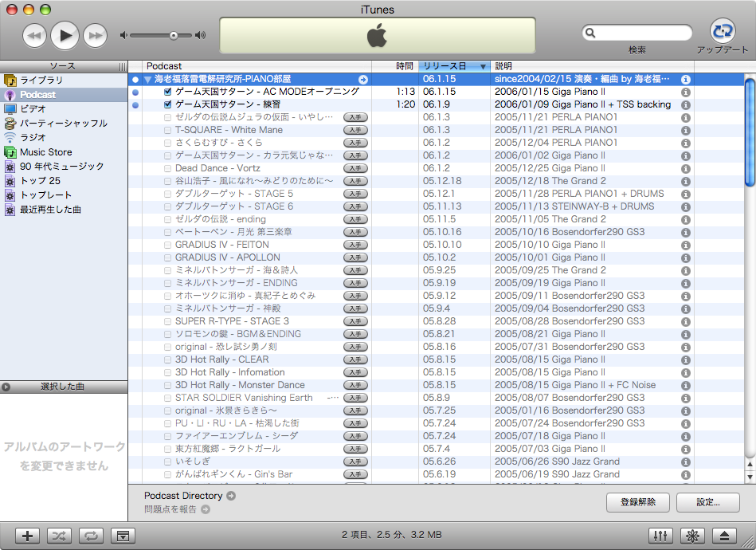Sort by Podcast column header
The width and height of the screenshot is (756, 550).
tap(257, 66)
